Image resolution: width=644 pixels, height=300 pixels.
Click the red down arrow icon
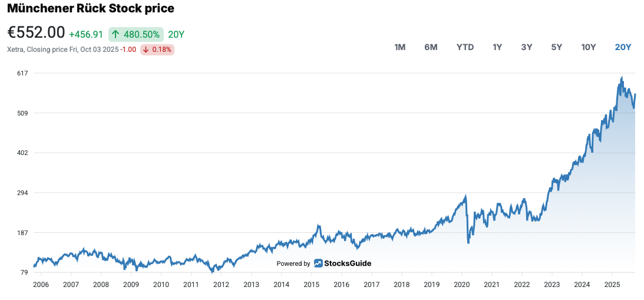[146, 50]
